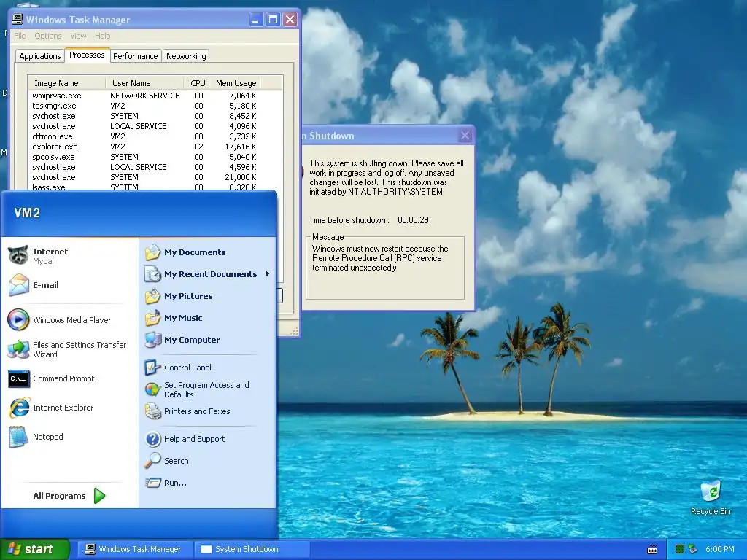
Task: Open My Computer icon
Action: [x=153, y=340]
